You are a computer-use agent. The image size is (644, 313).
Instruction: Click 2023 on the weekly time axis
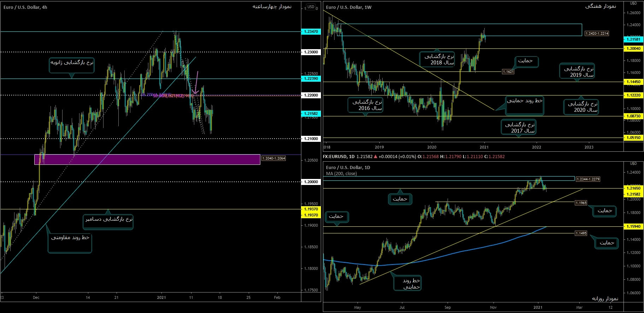coord(589,147)
